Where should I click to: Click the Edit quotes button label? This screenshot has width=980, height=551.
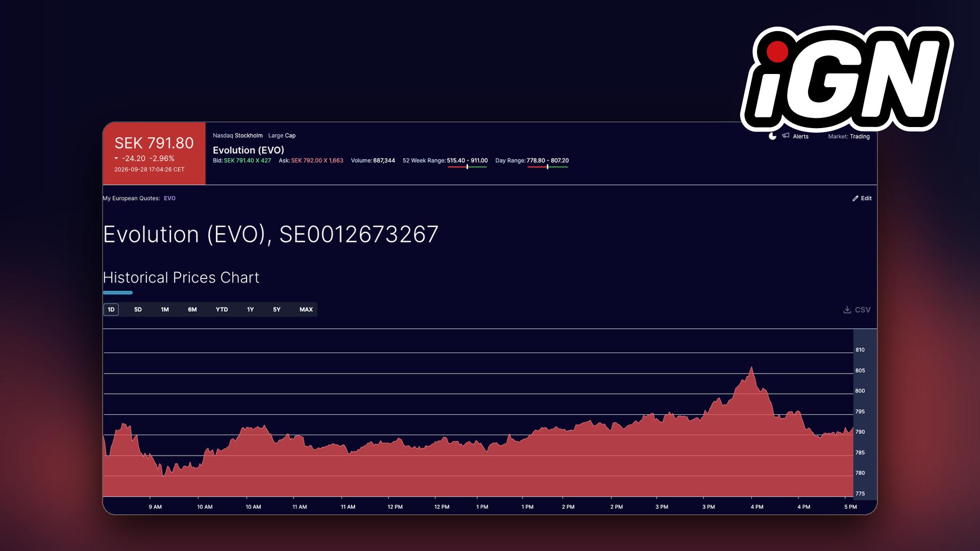point(867,198)
